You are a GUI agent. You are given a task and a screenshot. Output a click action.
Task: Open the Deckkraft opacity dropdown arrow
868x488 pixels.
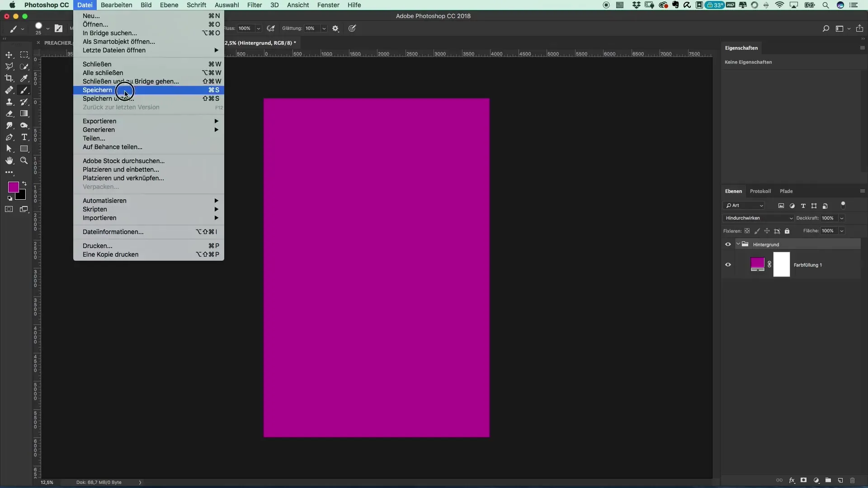[x=842, y=218]
